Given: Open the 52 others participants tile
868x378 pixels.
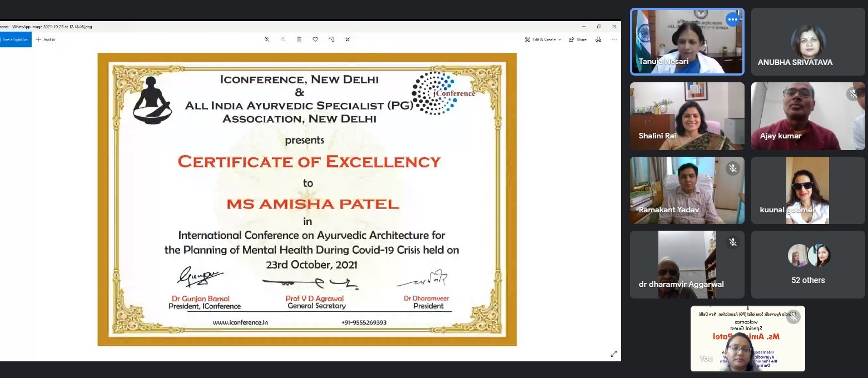Looking at the screenshot, I should point(808,265).
